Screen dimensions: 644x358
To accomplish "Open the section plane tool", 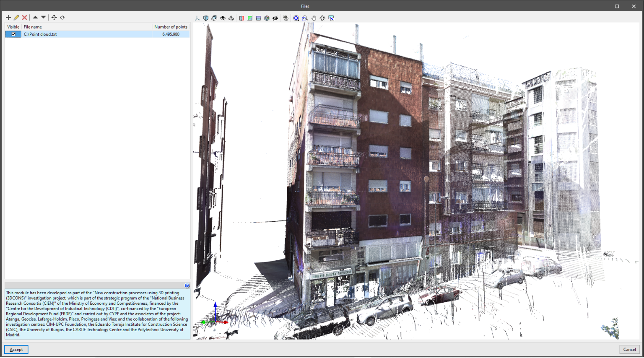I will coord(241,18).
